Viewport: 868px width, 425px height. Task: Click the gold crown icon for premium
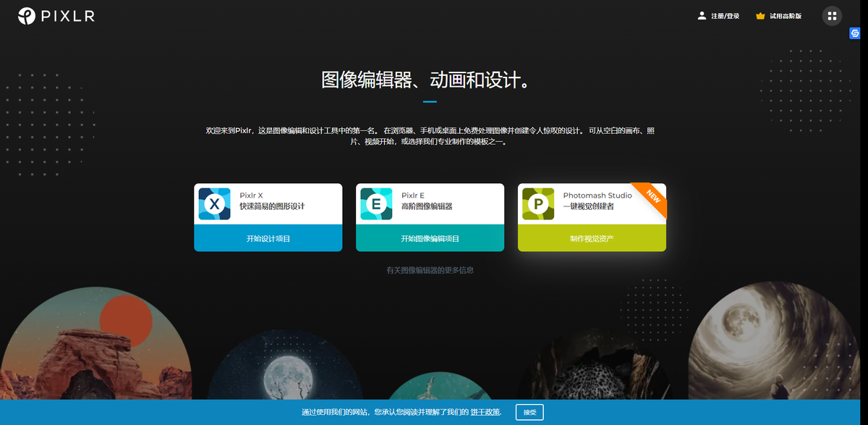coord(760,16)
